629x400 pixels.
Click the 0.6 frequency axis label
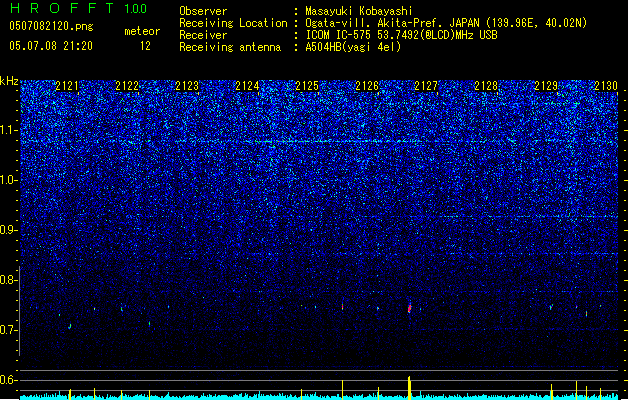point(8,380)
